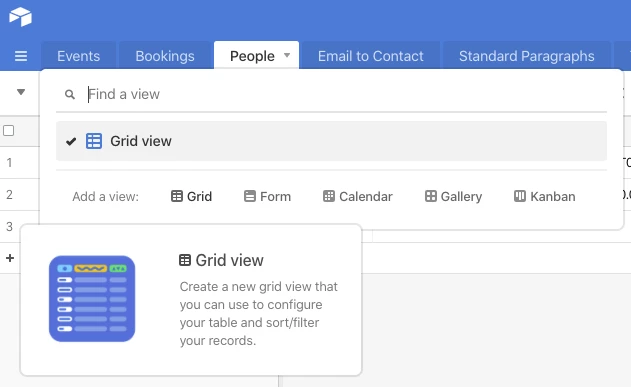
Task: Click the blue Grid view icon
Action: click(x=94, y=141)
